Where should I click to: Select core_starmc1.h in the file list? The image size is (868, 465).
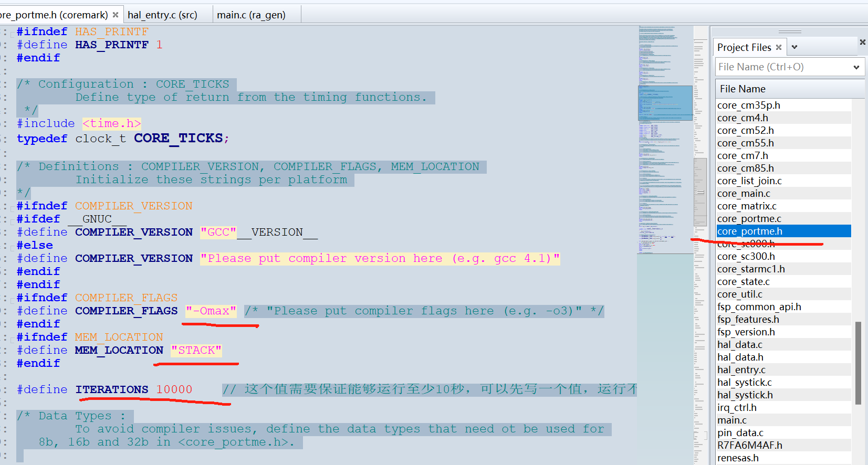click(783, 269)
